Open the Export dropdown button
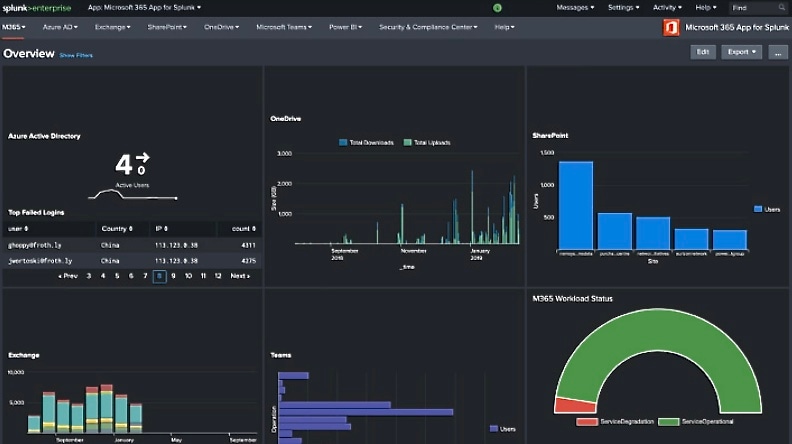This screenshot has width=792, height=444. 741,52
